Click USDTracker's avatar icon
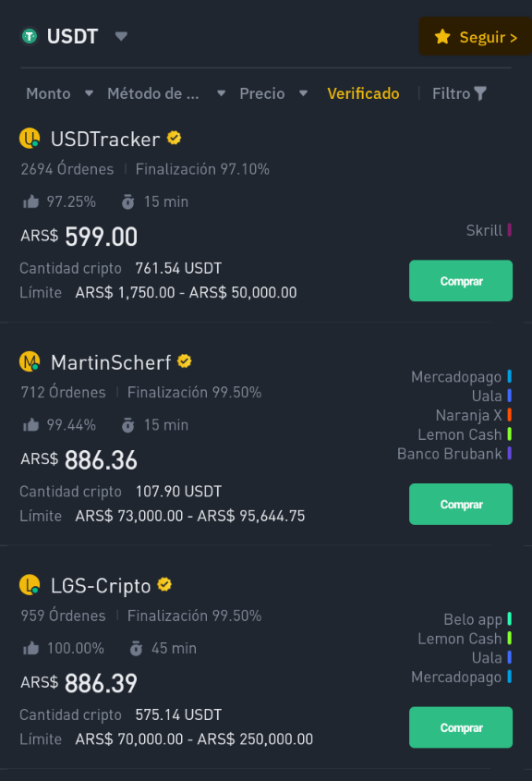Screen dimensions: 532x781 pyautogui.click(x=30, y=138)
